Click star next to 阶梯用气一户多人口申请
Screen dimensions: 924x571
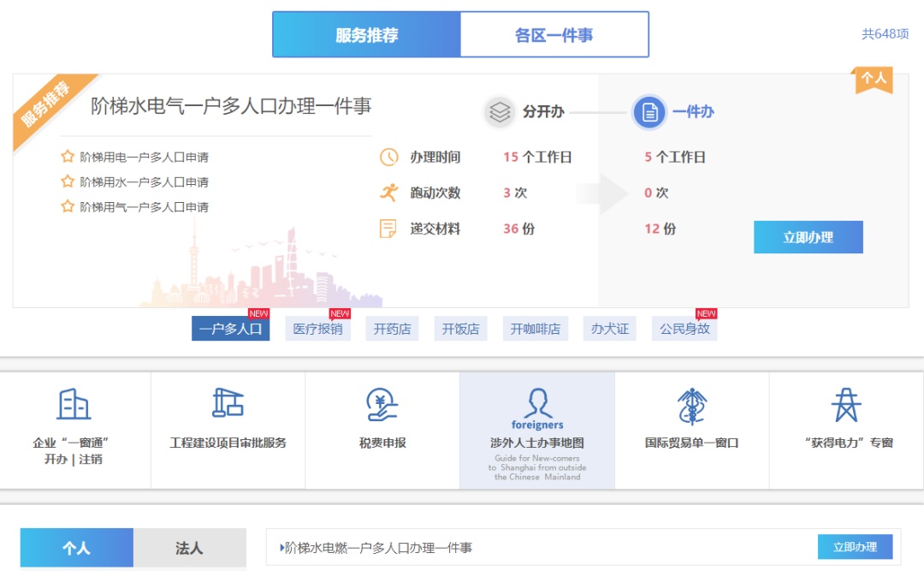[x=68, y=206]
